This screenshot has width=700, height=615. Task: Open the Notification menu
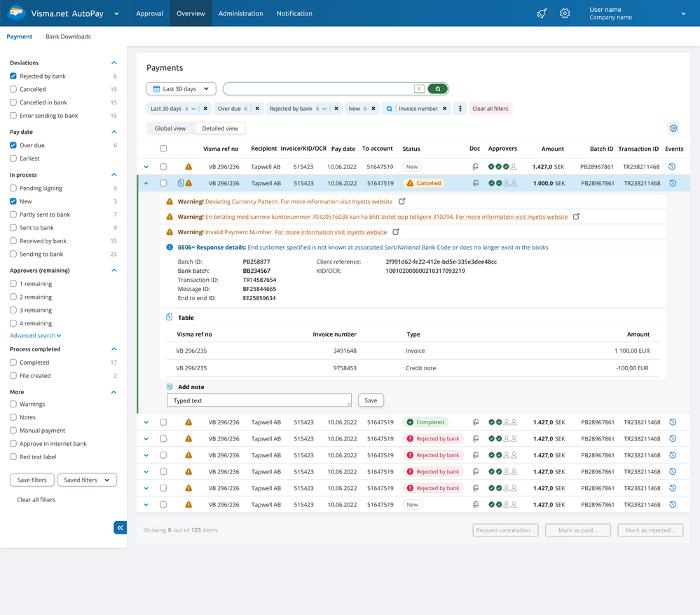pyautogui.click(x=294, y=13)
